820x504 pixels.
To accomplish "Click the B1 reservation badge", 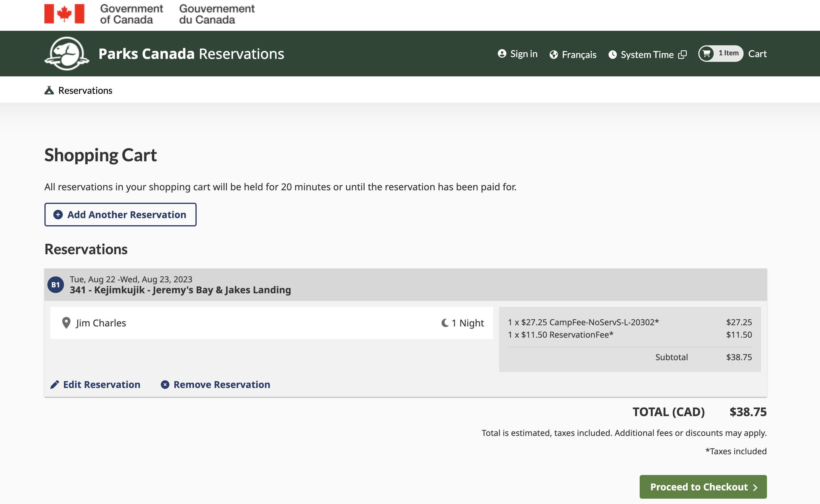I will click(x=56, y=285).
